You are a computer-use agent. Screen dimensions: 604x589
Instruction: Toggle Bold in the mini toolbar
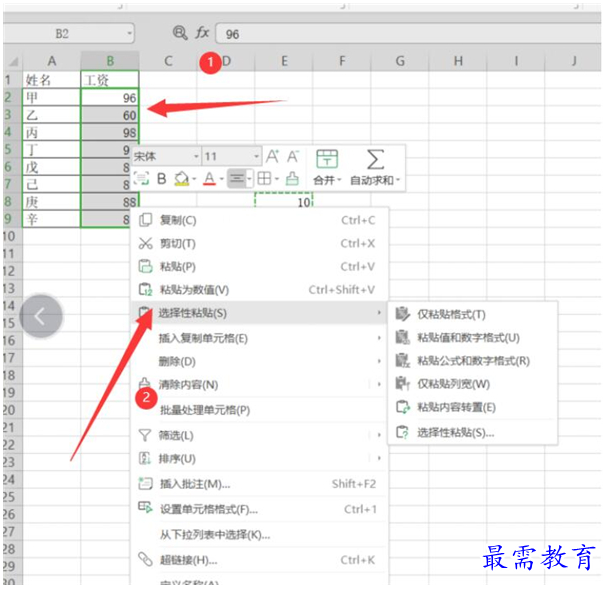(x=162, y=179)
